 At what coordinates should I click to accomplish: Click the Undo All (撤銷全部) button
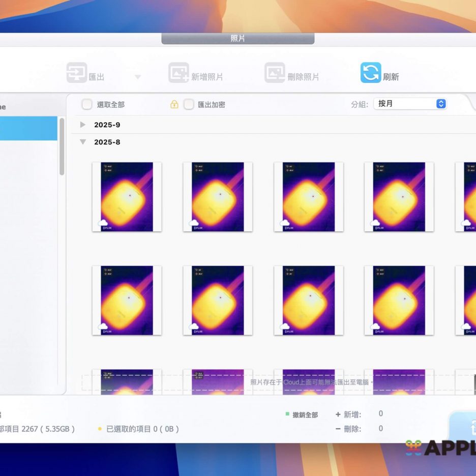pyautogui.click(x=305, y=415)
